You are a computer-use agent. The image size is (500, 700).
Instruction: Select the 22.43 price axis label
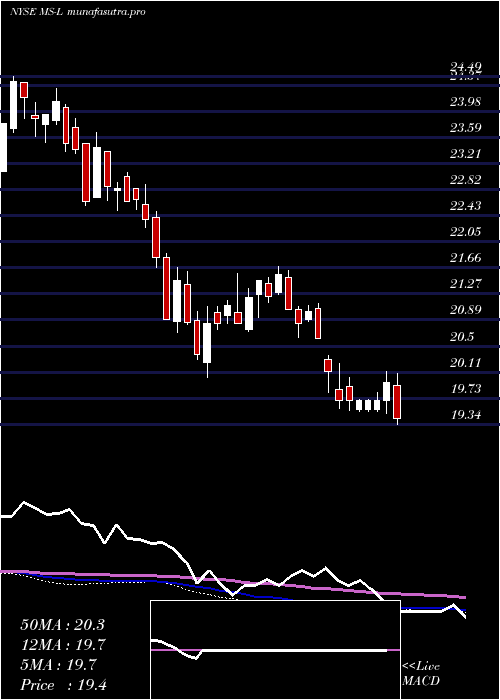point(466,206)
